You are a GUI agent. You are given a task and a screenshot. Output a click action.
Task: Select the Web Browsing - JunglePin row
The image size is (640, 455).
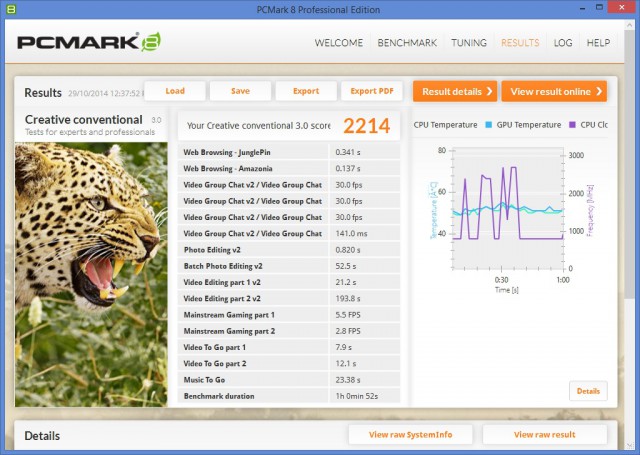(x=289, y=152)
